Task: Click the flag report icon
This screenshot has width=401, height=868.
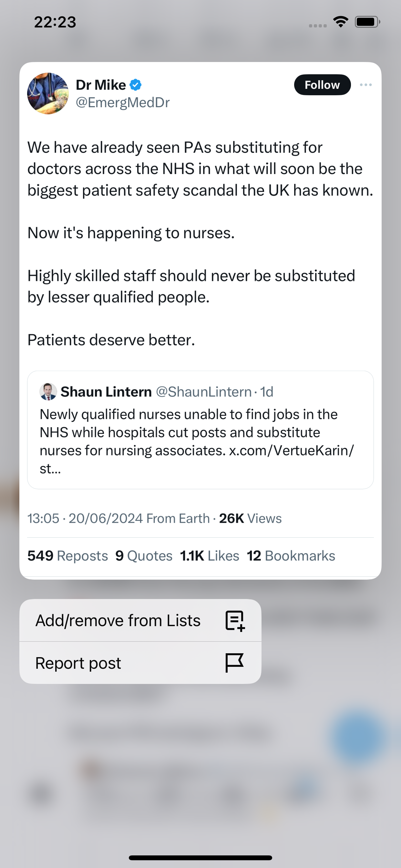Action: coord(234,663)
